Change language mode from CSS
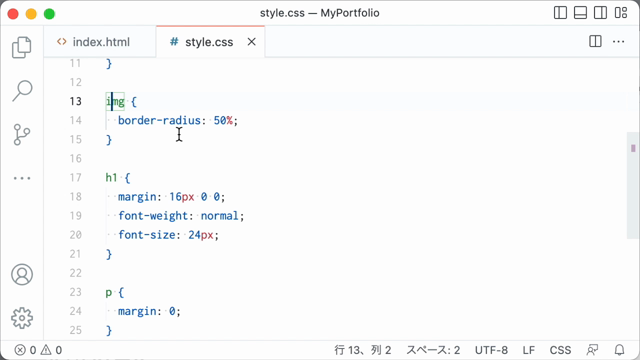The image size is (640, 360). [560, 350]
